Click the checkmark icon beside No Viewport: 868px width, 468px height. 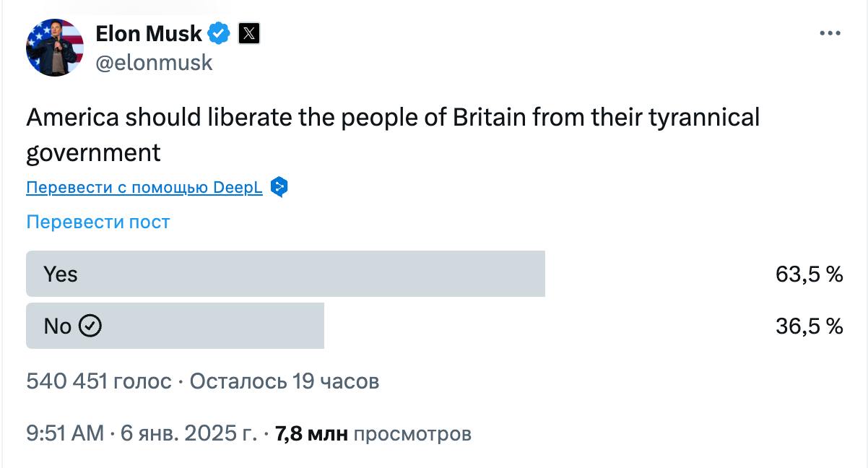[x=90, y=326]
